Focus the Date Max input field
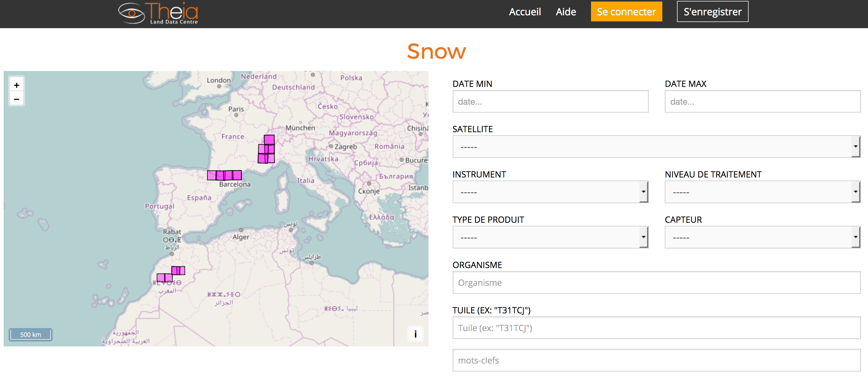This screenshot has width=868, height=377. pyautogui.click(x=762, y=101)
